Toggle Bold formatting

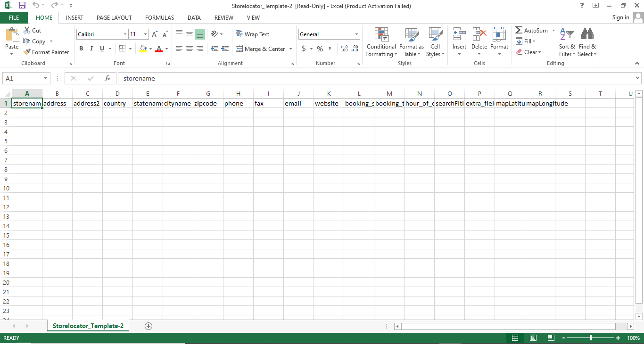[x=81, y=49]
